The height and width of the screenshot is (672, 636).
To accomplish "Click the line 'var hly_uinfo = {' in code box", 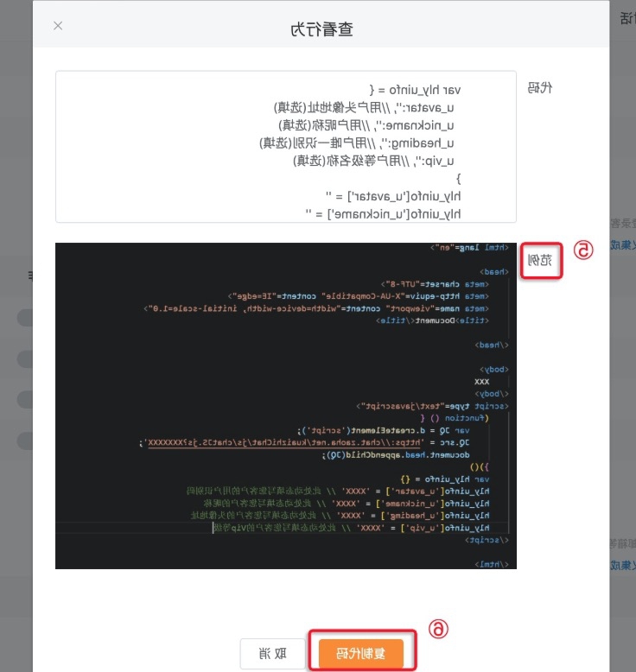I will (415, 90).
